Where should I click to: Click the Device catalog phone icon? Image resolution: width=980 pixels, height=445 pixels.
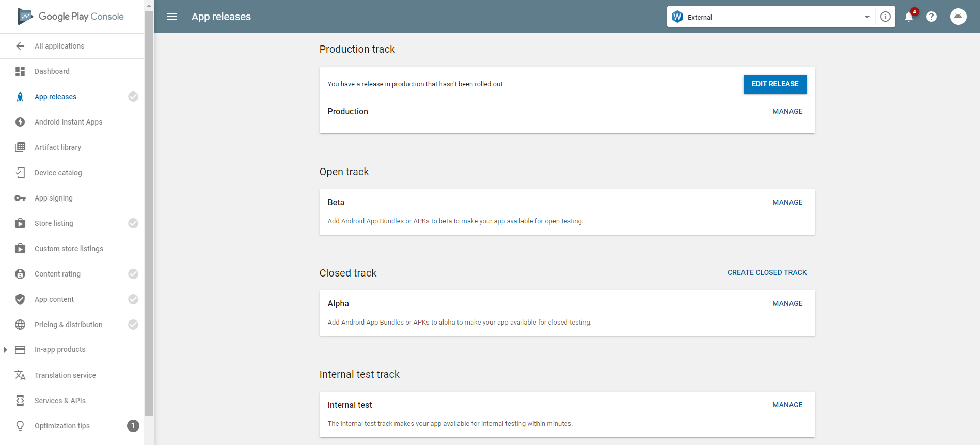pos(20,173)
